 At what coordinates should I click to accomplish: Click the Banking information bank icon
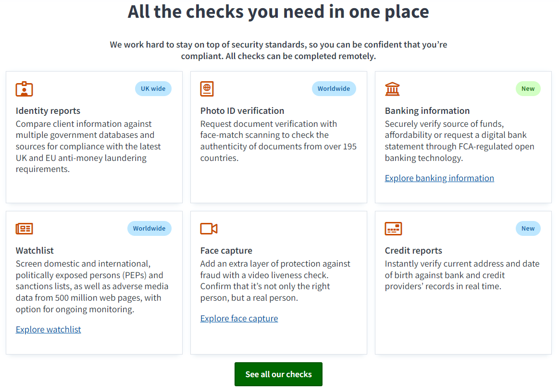click(x=392, y=88)
